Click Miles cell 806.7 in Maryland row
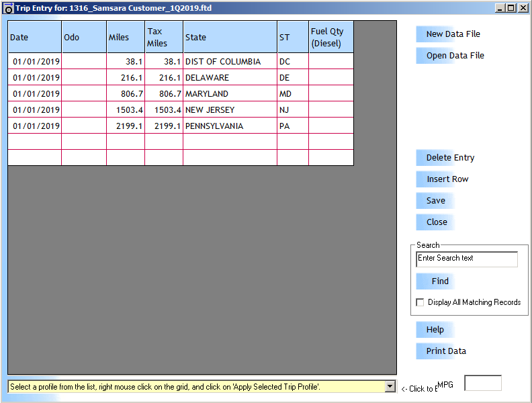Image resolution: width=532 pixels, height=403 pixels. tap(126, 93)
